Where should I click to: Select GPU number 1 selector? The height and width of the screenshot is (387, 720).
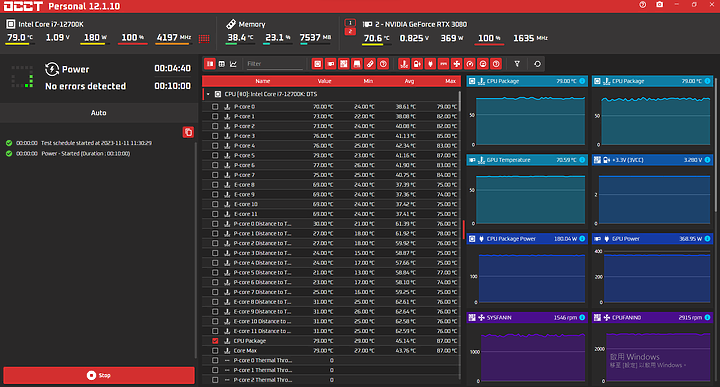click(x=350, y=22)
